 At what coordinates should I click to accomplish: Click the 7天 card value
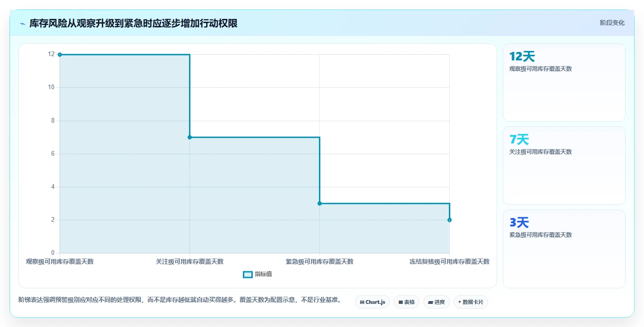(x=519, y=140)
